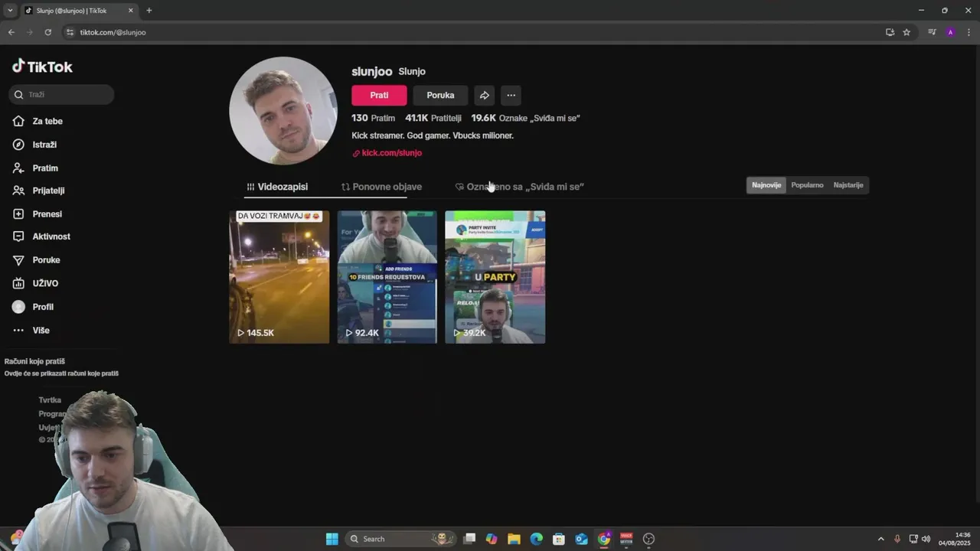This screenshot has width=980, height=551.
Task: Open the Chrome profile A avatar
Action: pos(950,32)
